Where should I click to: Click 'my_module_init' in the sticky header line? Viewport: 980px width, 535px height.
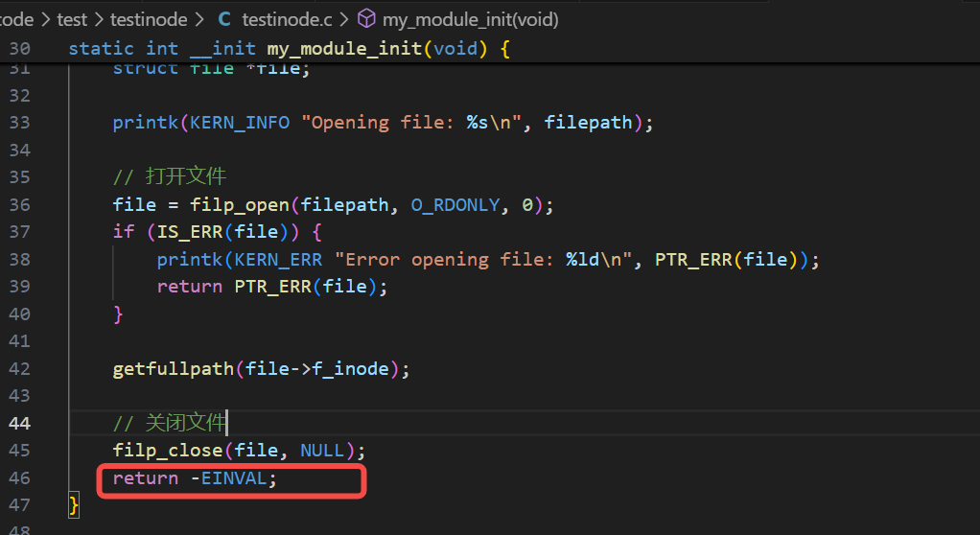click(x=344, y=49)
